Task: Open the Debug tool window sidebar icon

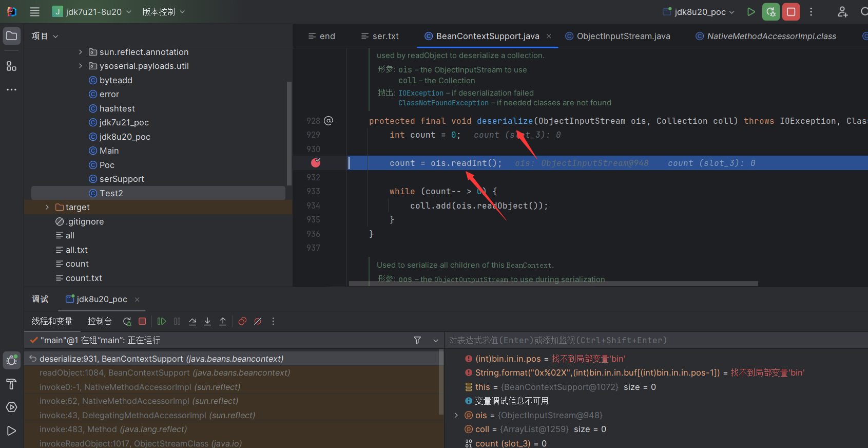Action: pos(11,361)
